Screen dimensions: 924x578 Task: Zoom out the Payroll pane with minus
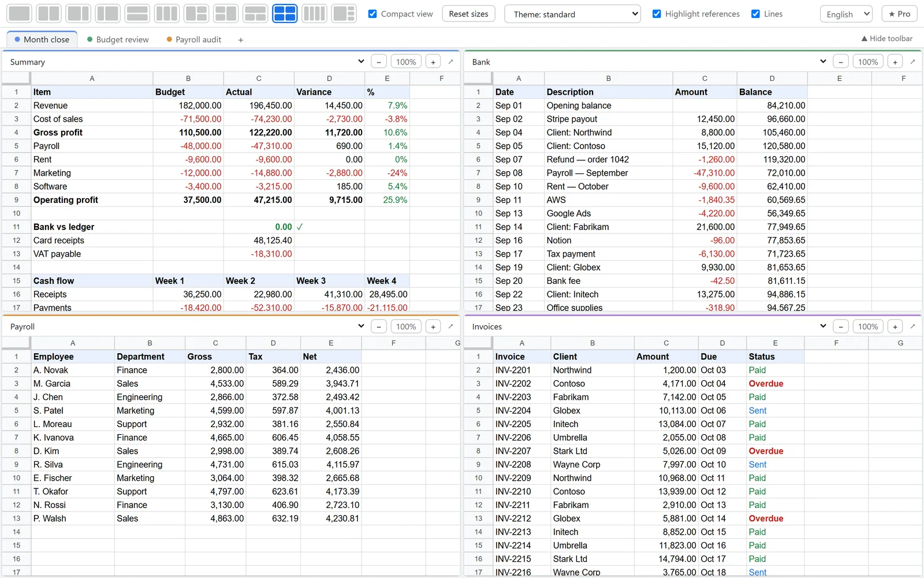pyautogui.click(x=379, y=327)
